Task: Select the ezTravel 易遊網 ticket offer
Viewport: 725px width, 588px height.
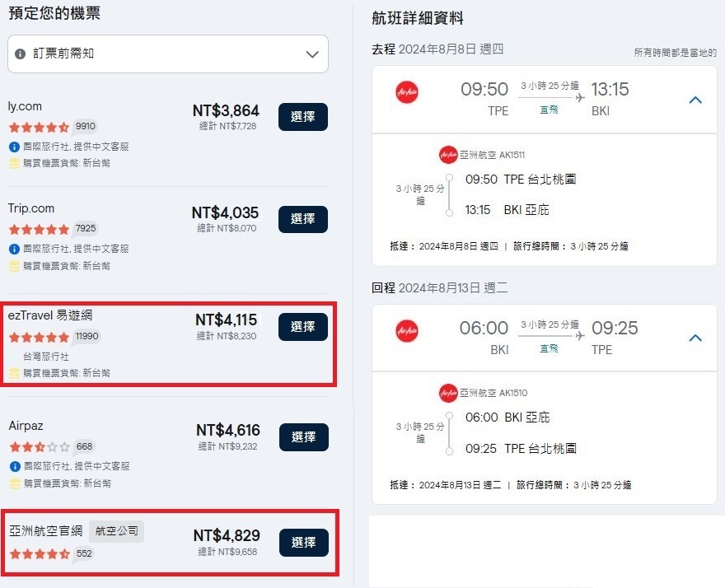Action: click(303, 327)
